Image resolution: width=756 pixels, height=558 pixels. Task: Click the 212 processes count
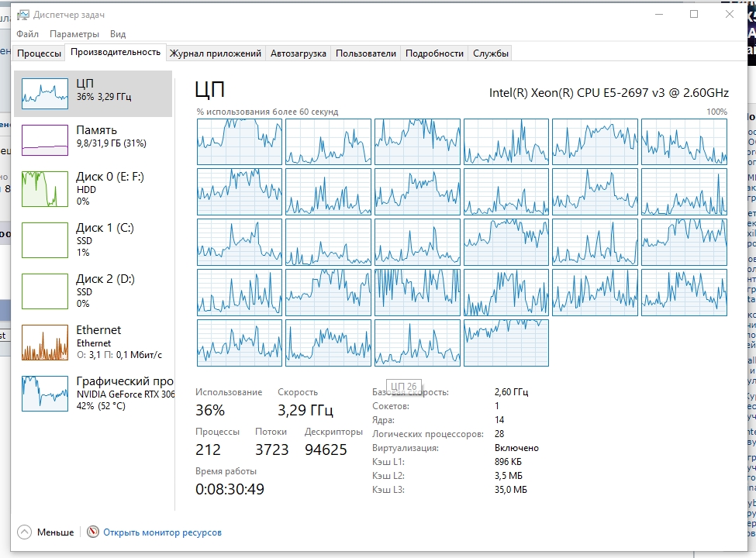(x=208, y=449)
